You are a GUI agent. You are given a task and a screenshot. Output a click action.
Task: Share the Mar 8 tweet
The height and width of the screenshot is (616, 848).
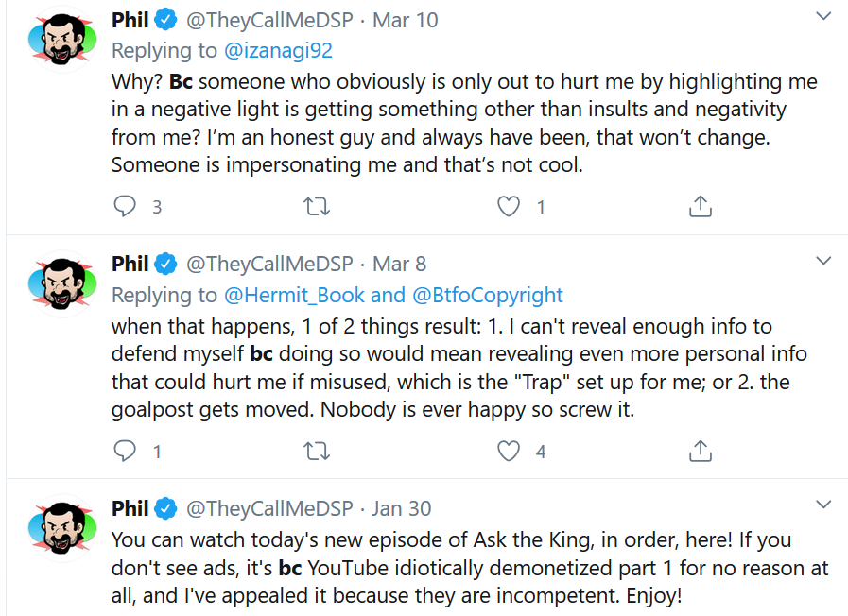pyautogui.click(x=701, y=451)
